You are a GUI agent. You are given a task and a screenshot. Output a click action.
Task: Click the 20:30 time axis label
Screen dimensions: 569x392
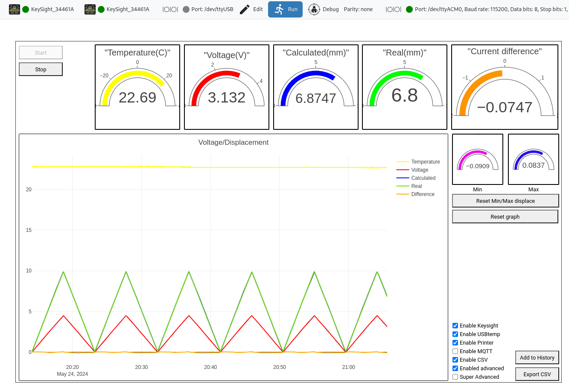click(141, 367)
